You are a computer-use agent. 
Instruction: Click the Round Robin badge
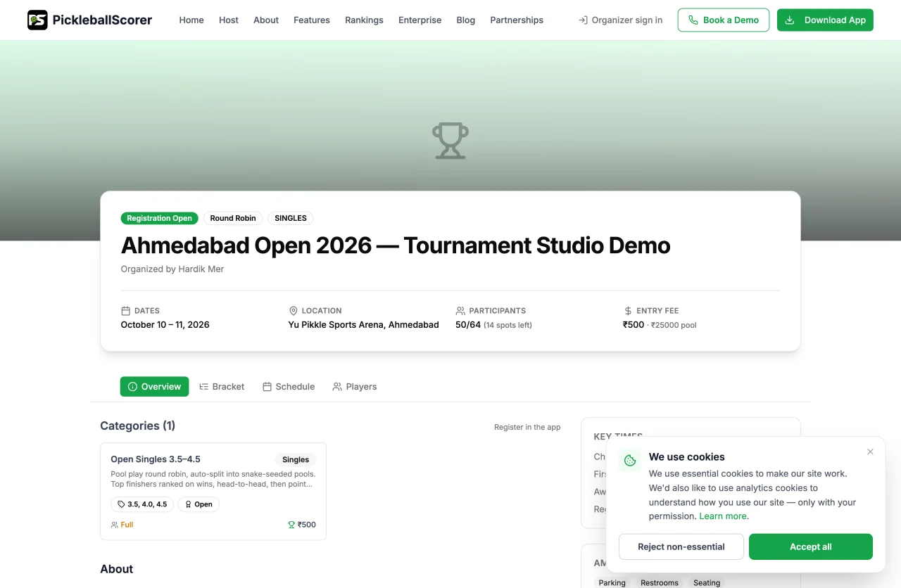point(233,218)
